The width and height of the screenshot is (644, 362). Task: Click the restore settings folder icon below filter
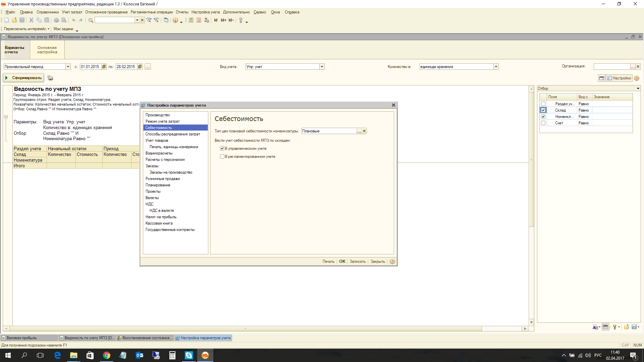click(x=626, y=327)
